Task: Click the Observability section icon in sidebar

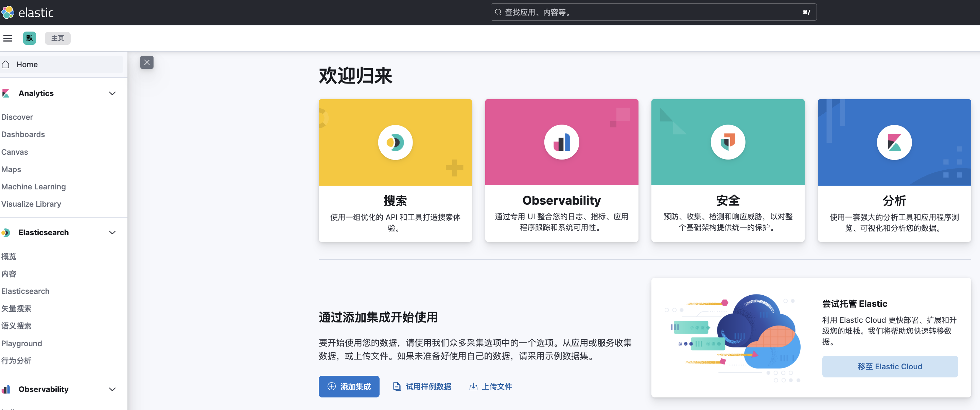Action: pyautogui.click(x=6, y=389)
